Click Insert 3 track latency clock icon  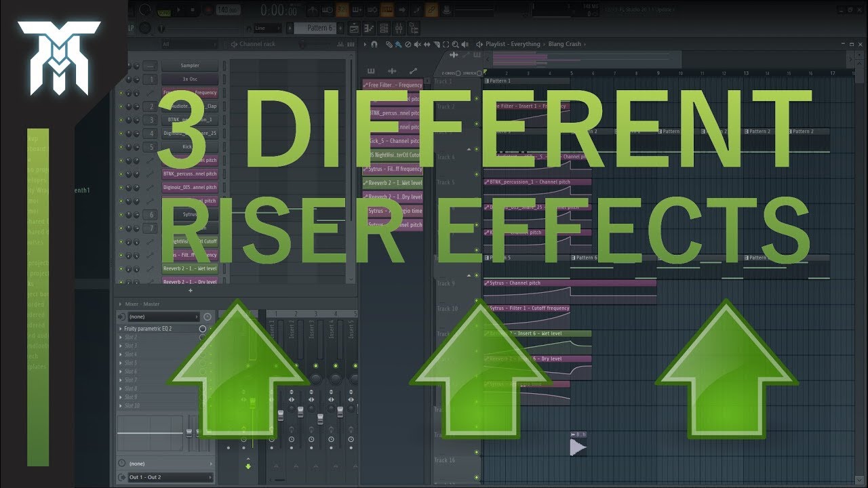[x=311, y=439]
